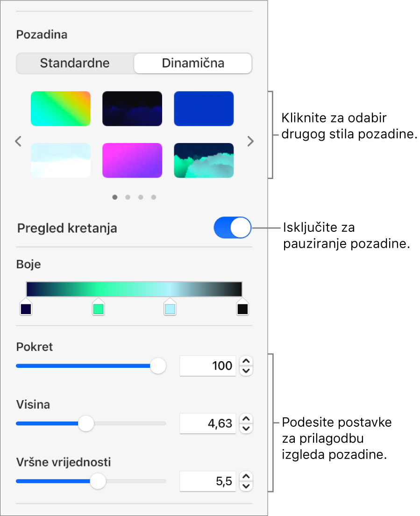The width and height of the screenshot is (420, 516).
Task: Select the rainbow gradient background style
Action: click(61, 108)
